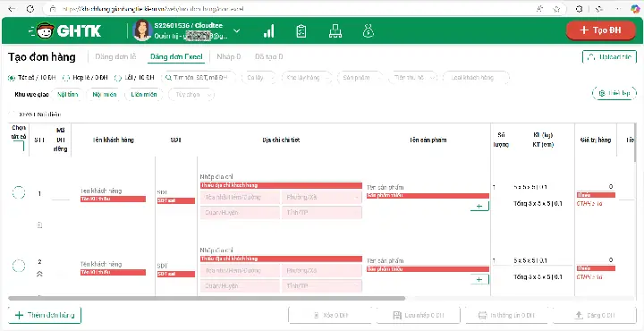The height and width of the screenshot is (331, 644).
Task: Switch to the Đăng đơn Excel tab
Action: tap(176, 56)
